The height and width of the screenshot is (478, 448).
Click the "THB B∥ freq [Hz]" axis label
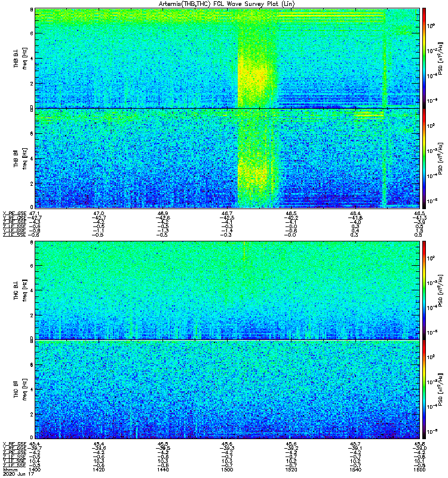tap(20, 158)
